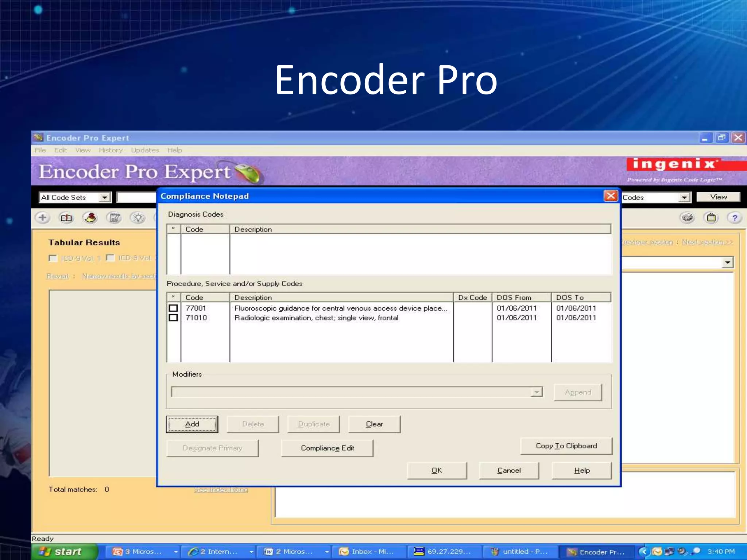This screenshot has width=747, height=560.
Task: Click the Clear button
Action: click(374, 424)
